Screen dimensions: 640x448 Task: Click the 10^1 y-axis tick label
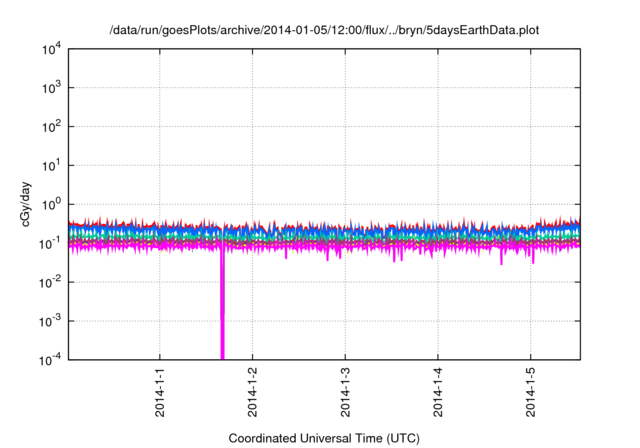pos(51,166)
